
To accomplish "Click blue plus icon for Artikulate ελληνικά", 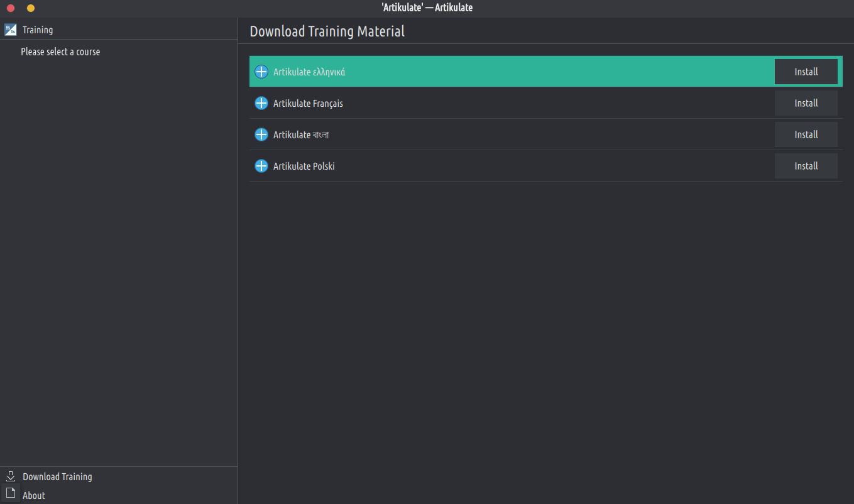I will (x=261, y=72).
